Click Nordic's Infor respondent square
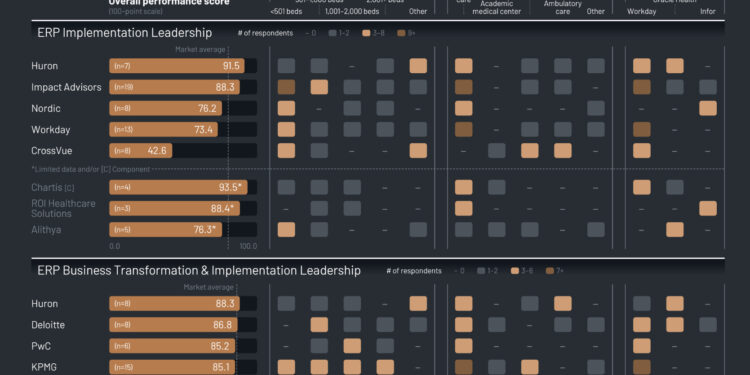750x375 pixels. (x=708, y=108)
